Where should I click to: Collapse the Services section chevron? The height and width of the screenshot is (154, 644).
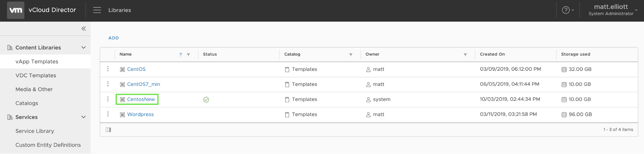pos(83,117)
